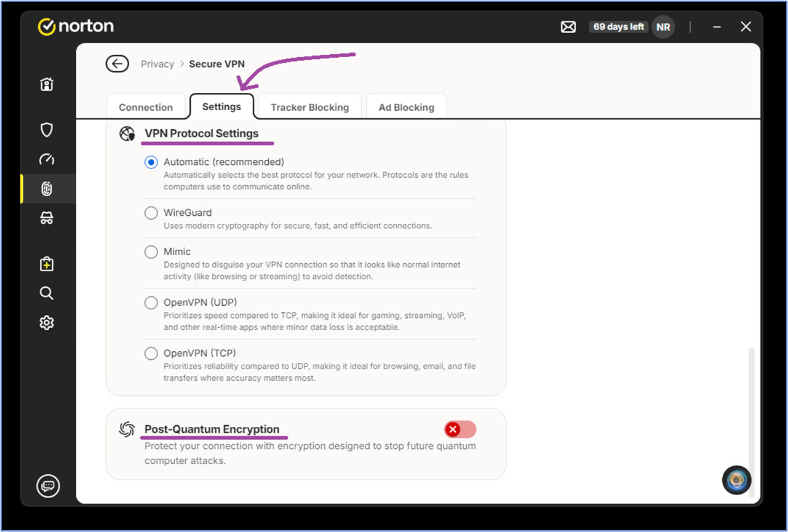Image resolution: width=788 pixels, height=532 pixels.
Task: Click the Post-Quantum Encryption swirl icon
Action: (x=127, y=429)
